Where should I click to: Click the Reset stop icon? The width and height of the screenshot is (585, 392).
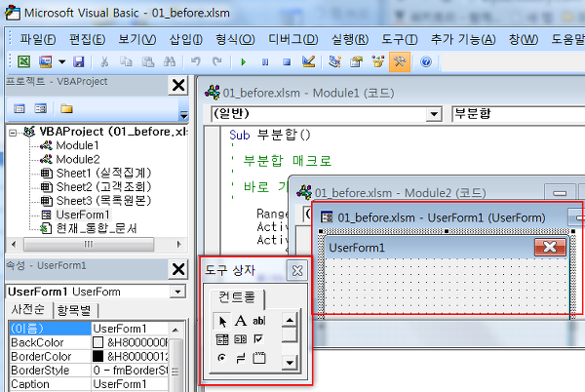coord(287,61)
